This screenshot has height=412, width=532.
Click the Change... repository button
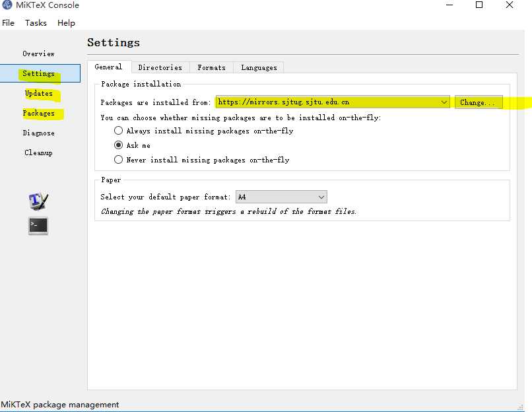[x=479, y=102]
